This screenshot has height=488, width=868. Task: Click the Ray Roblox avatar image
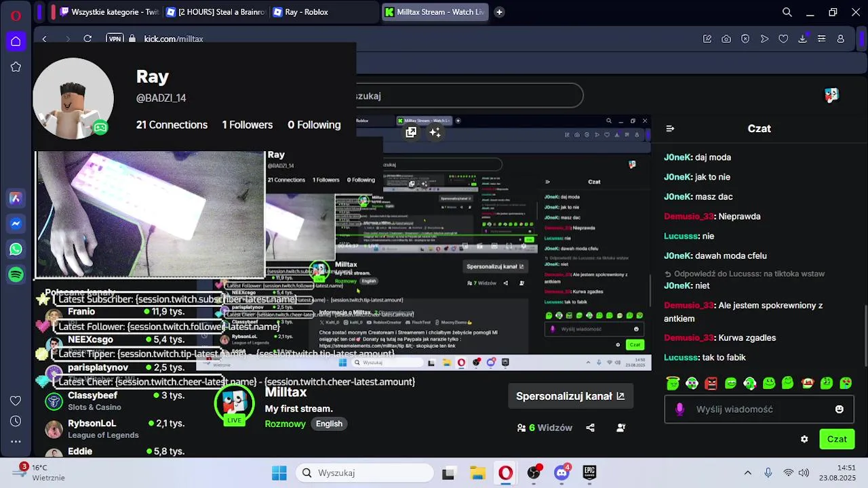(x=73, y=99)
